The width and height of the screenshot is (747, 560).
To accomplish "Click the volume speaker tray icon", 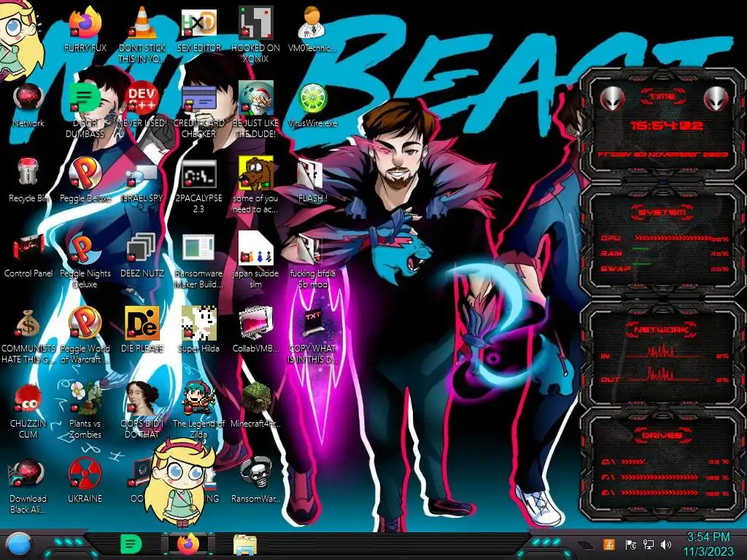I will [x=666, y=544].
